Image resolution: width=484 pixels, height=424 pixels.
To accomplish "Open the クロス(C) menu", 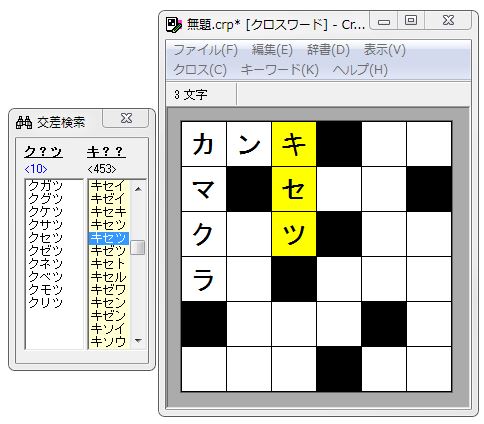I will pos(200,70).
